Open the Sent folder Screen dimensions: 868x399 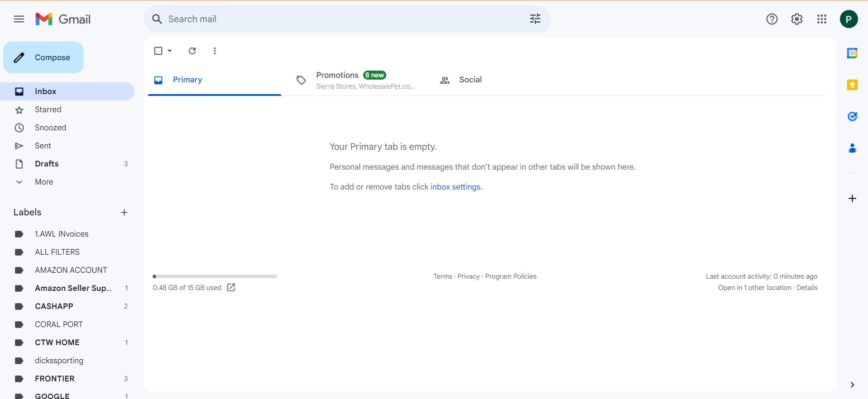click(x=67, y=146)
